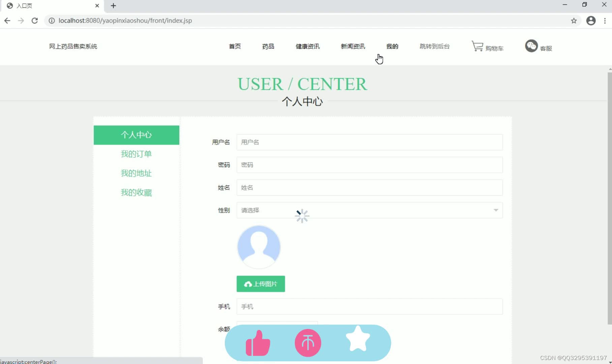Open 新闻资讯 navigation item
This screenshot has height=364, width=612.
353,46
